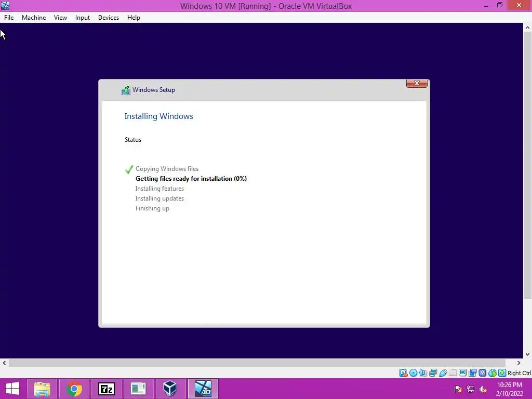532x399 pixels.
Task: Click the 'Installing features' status line
Action: [x=159, y=188]
